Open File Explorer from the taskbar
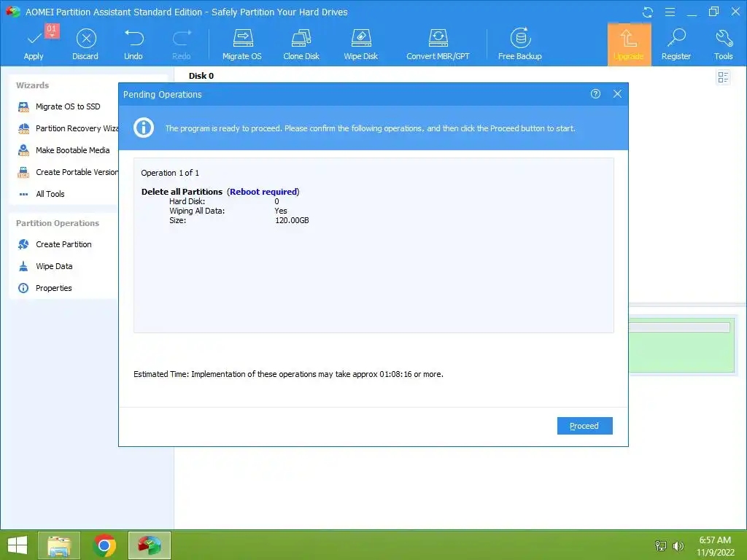 coord(59,545)
